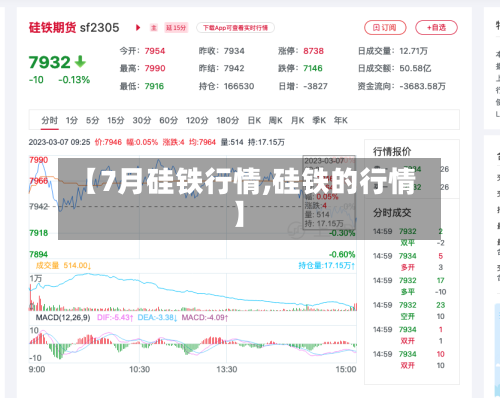Click the 涨停 value 8738
The height and width of the screenshot is (398, 500).
[313, 51]
